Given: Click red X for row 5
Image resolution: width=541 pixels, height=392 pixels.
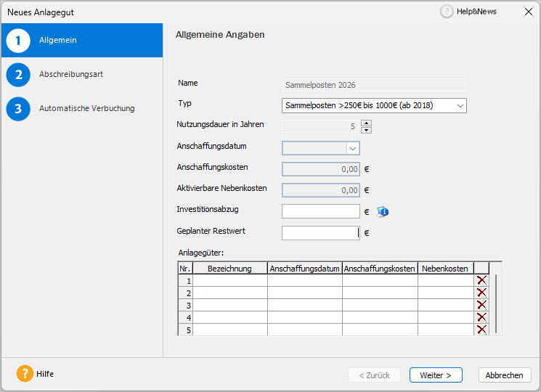Looking at the screenshot, I should [481, 330].
